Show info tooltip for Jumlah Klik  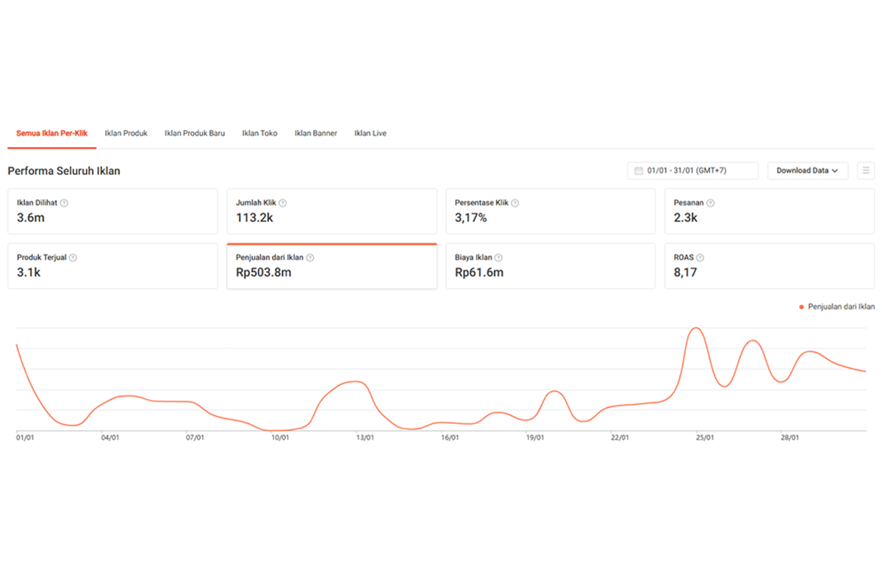[x=283, y=203]
